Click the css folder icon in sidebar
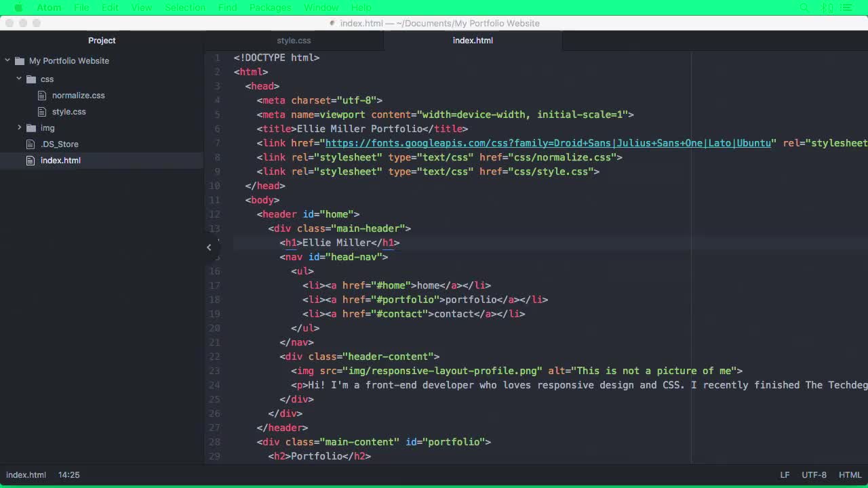The image size is (868, 488). [x=31, y=79]
